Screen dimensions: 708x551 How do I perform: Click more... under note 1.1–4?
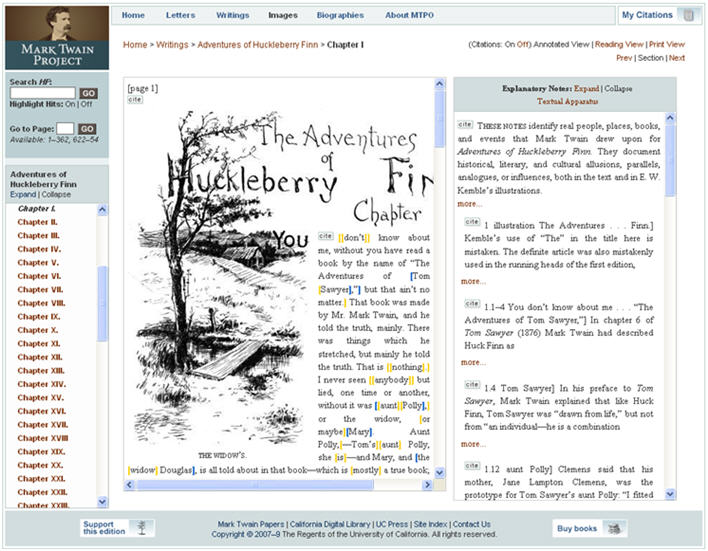coord(473,362)
